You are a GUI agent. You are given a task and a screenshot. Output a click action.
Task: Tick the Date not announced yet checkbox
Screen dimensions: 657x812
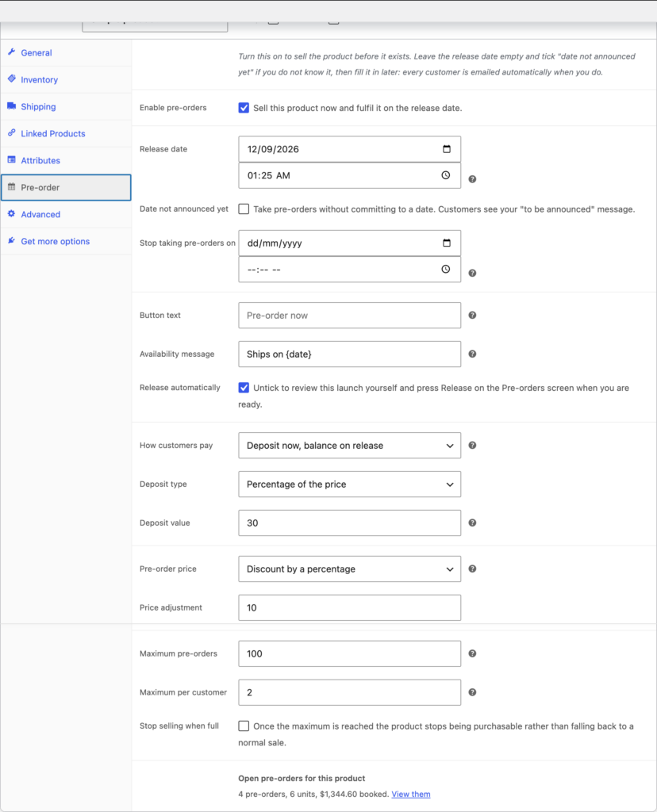pos(244,209)
